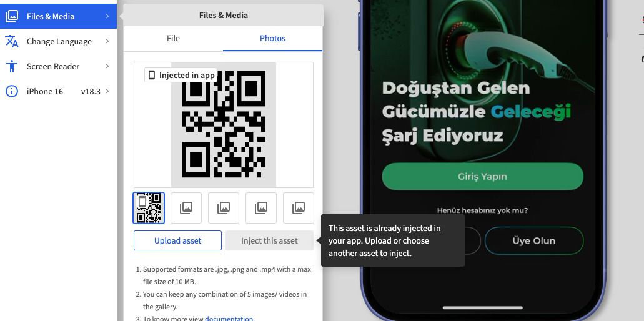Expand the Files & Media chevron
The height and width of the screenshot is (321, 644).
tap(107, 16)
